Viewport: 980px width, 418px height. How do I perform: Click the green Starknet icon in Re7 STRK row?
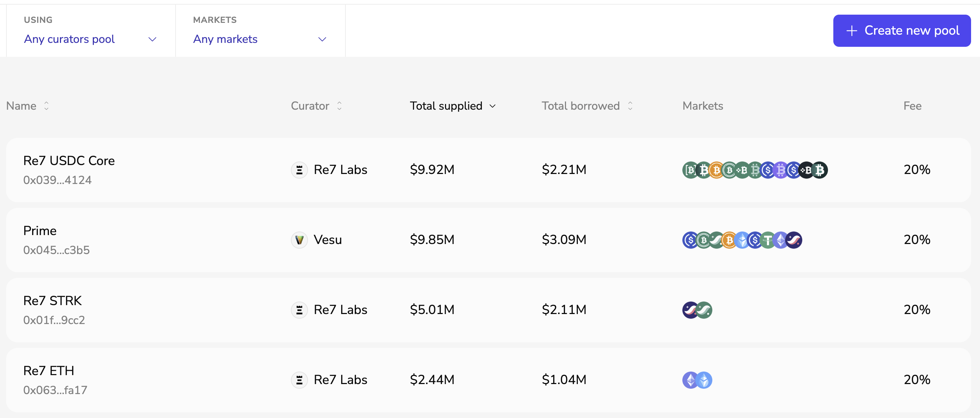[704, 310]
